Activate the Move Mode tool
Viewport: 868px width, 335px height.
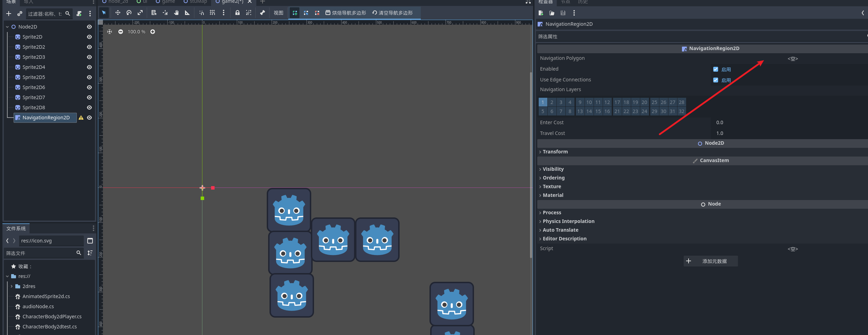[x=118, y=13]
